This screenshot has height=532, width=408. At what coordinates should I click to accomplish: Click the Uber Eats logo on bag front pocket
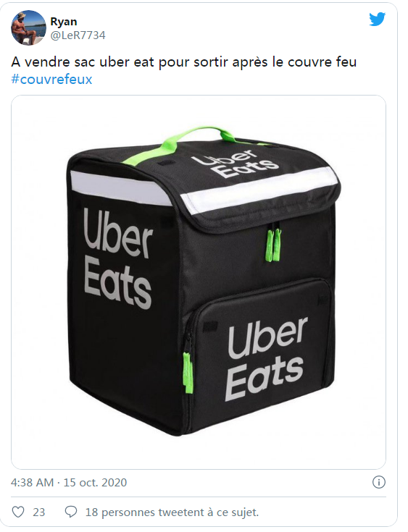(x=266, y=359)
